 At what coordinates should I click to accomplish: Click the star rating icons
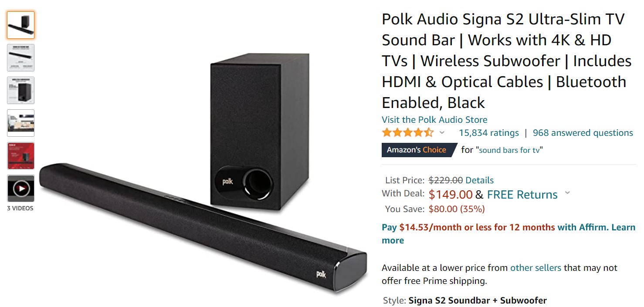(x=407, y=133)
